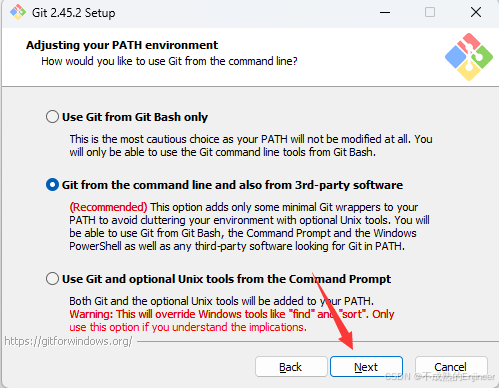Choose the 'optional Unix tools' radio button
The width and height of the screenshot is (499, 388).
coord(52,279)
